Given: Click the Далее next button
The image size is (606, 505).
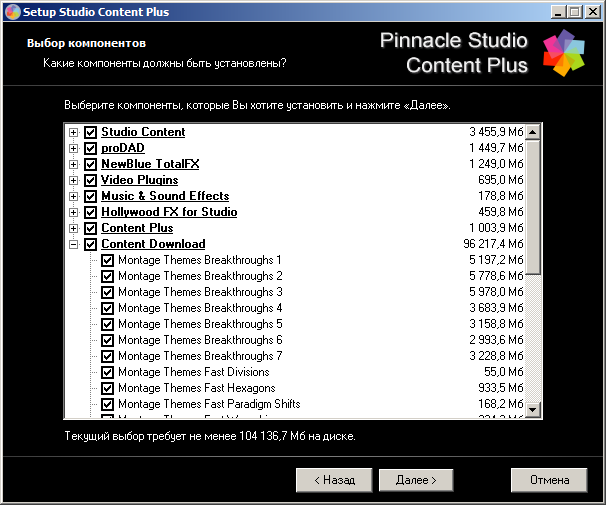Looking at the screenshot, I should [x=416, y=480].
